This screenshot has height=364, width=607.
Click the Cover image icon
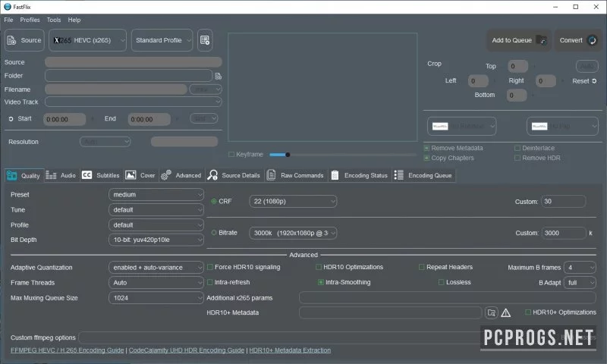pyautogui.click(x=131, y=175)
